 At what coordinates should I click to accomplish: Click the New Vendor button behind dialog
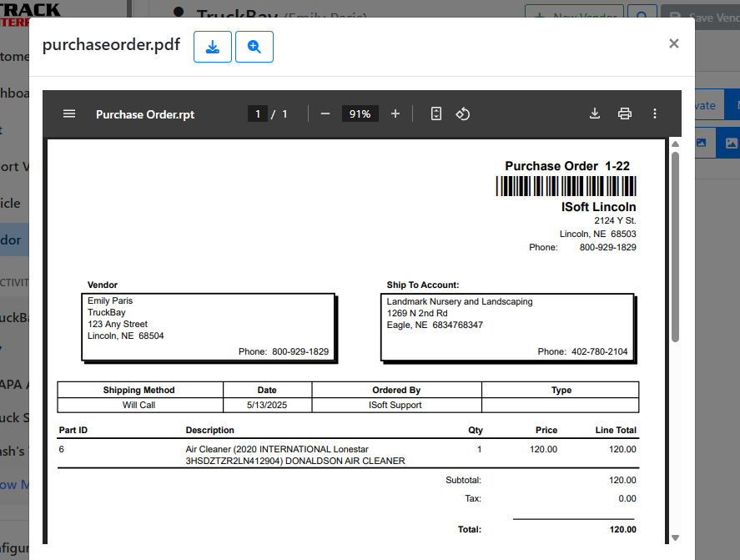tap(576, 16)
